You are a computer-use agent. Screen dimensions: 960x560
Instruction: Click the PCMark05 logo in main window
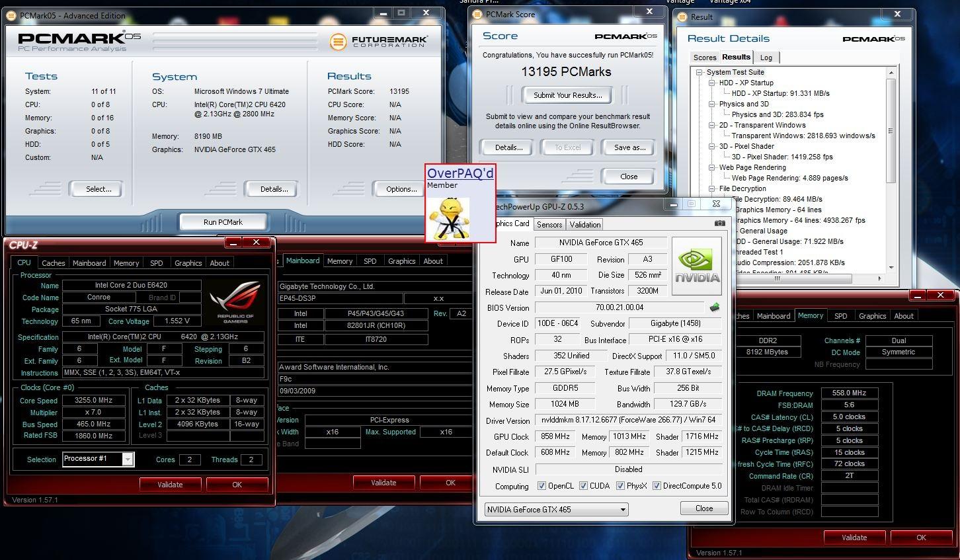(78, 42)
